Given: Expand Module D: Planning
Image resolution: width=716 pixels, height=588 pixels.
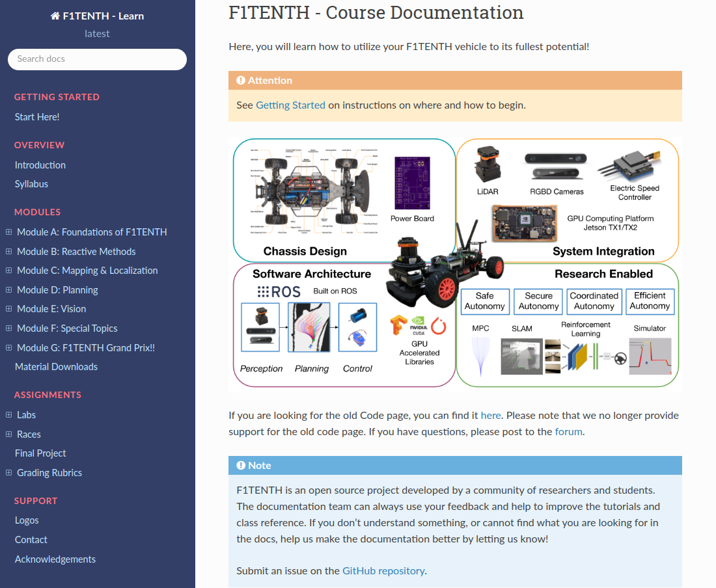Looking at the screenshot, I should 8,289.
